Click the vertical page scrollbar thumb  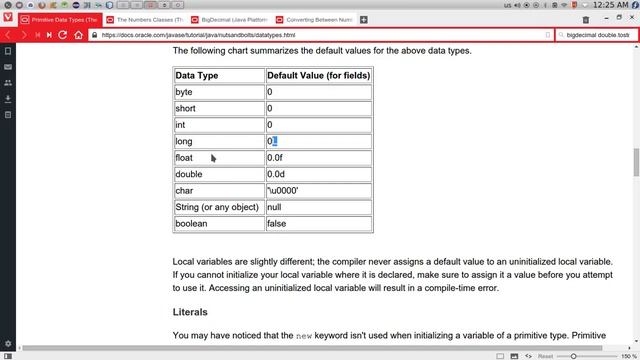pos(636,162)
